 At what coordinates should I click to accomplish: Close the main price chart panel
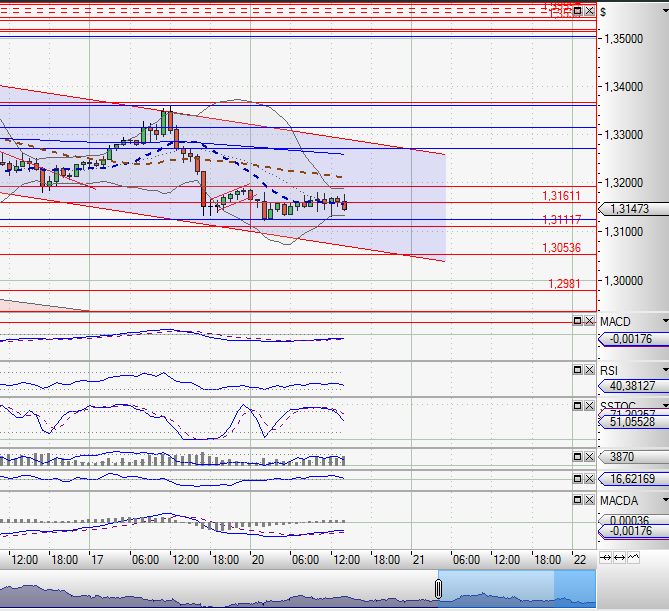point(589,11)
